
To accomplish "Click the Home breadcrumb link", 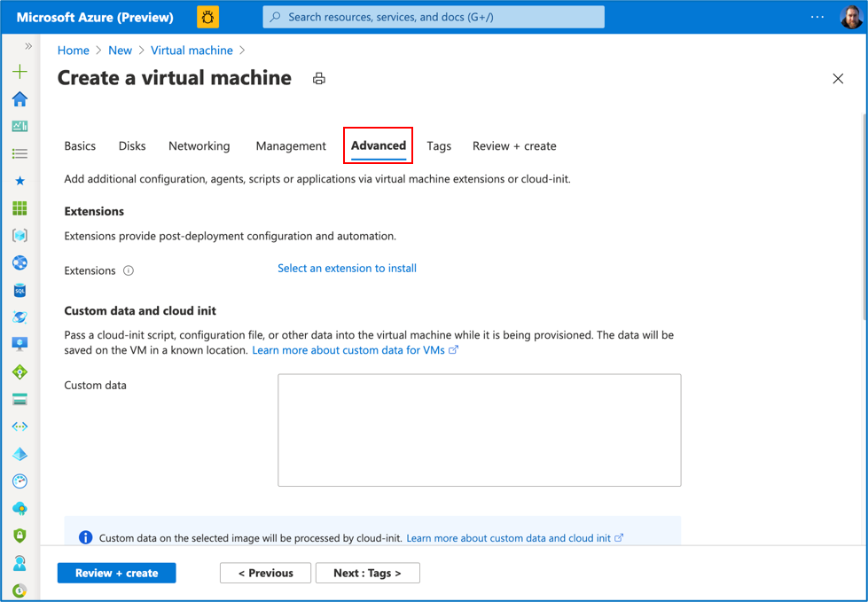I will coord(73,51).
